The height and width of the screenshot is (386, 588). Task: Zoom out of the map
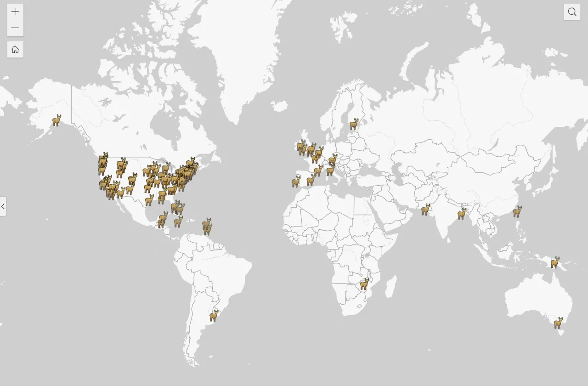point(15,28)
